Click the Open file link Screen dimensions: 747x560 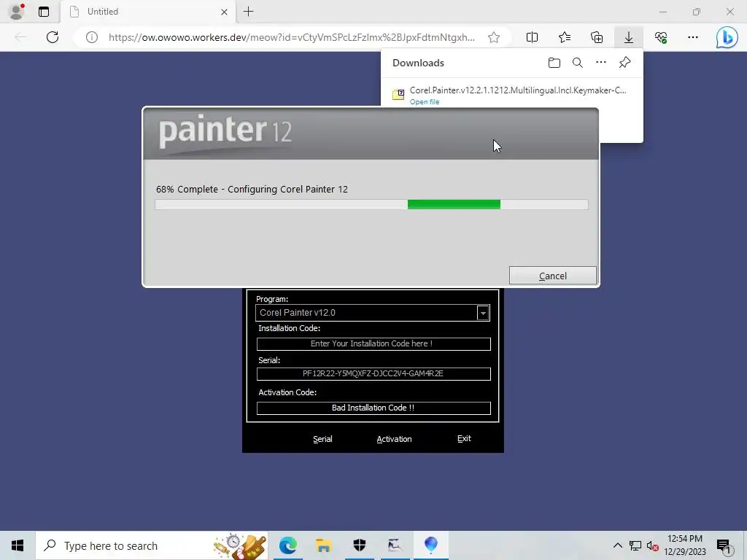click(x=425, y=102)
